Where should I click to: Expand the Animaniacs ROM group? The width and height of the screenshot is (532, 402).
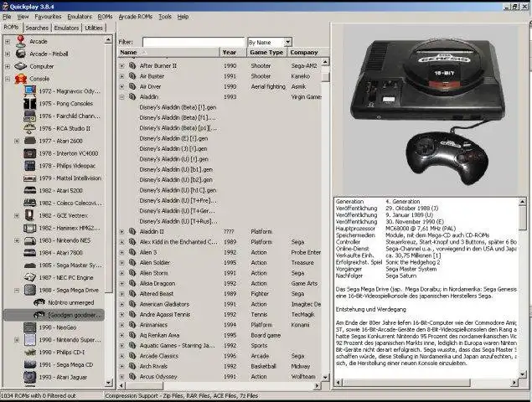[x=121, y=325]
